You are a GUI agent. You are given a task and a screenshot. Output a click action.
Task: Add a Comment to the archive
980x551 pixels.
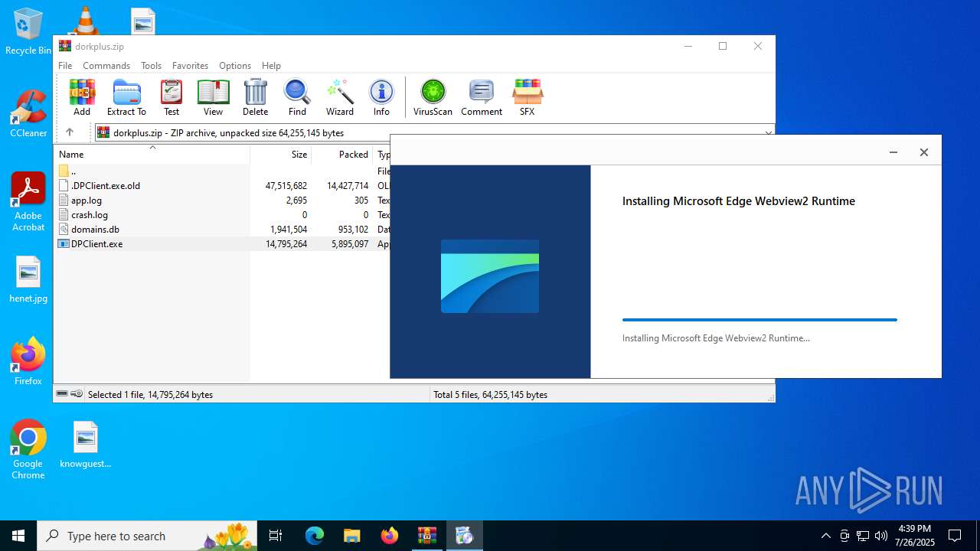[x=482, y=97]
